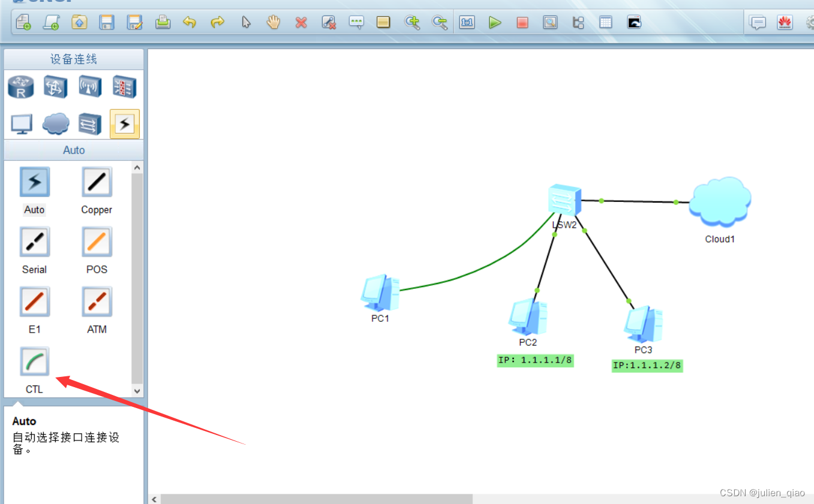Select the Switch device category
Viewport: 814px width, 504px height.
coord(55,87)
